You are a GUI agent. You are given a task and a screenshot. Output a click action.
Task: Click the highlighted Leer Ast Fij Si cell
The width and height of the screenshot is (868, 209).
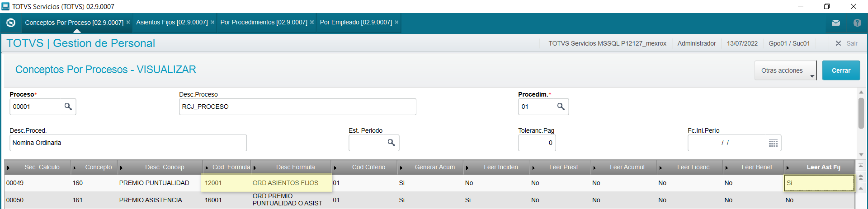pyautogui.click(x=819, y=183)
